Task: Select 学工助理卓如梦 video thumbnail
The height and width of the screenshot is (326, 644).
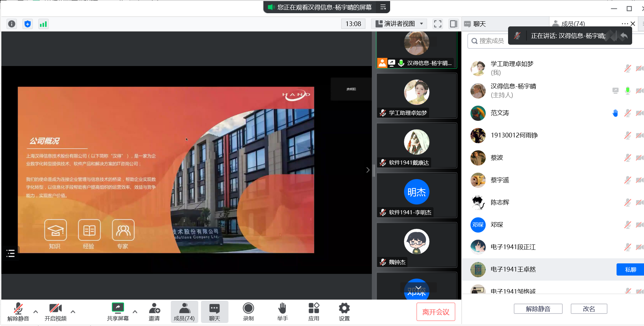Action: 417,96
